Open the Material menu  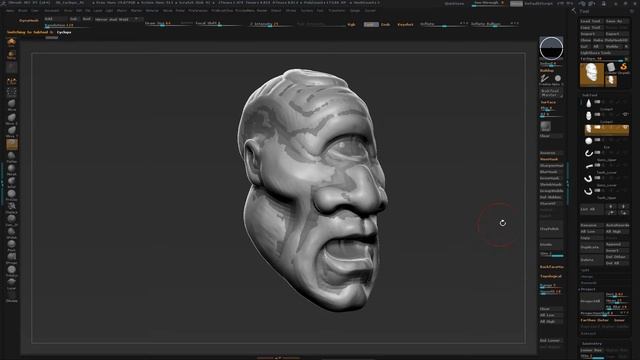tap(152, 11)
